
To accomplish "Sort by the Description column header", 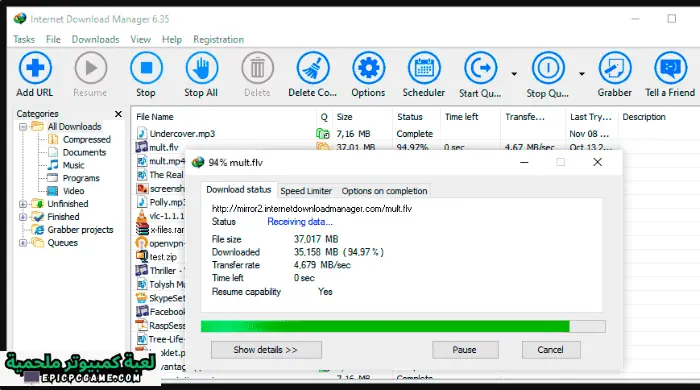I will pos(644,117).
